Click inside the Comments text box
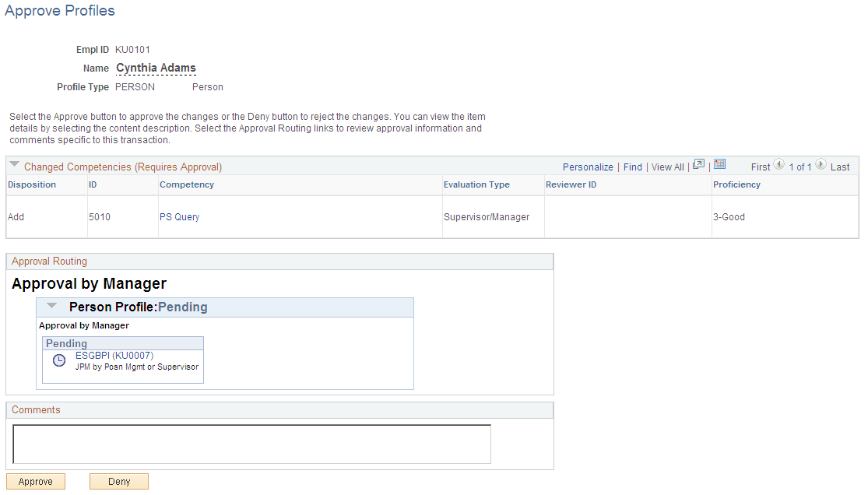 [x=251, y=444]
